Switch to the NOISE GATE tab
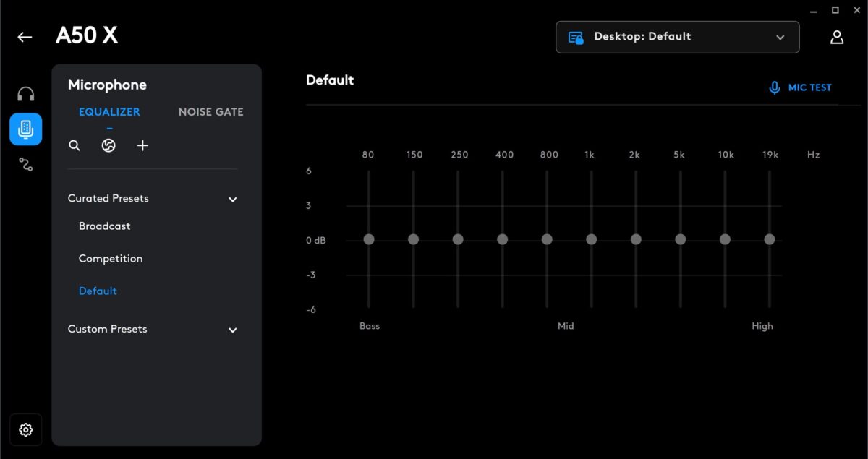The image size is (868, 459). 211,112
